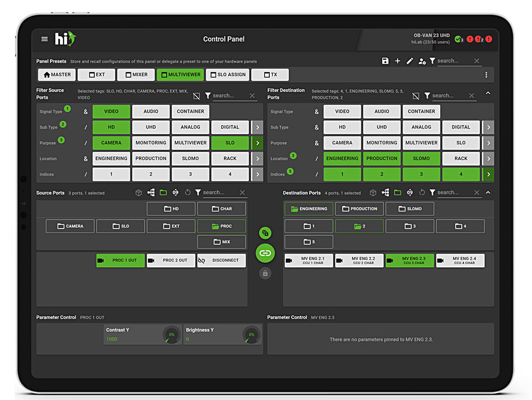Image resolution: width=532 pixels, height=400 pixels.
Task: Click Destination Ports tree view icon
Action: click(386, 192)
